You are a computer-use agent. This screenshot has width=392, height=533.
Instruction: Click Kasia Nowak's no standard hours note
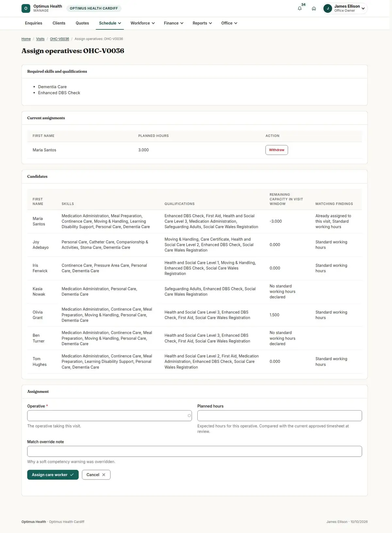(x=283, y=292)
